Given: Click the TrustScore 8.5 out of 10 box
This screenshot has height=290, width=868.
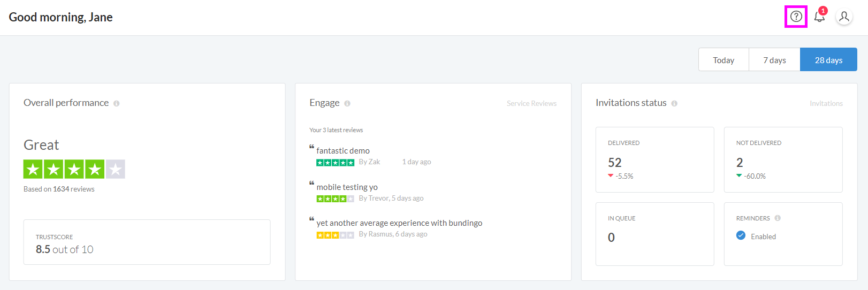Looking at the screenshot, I should pos(147,242).
